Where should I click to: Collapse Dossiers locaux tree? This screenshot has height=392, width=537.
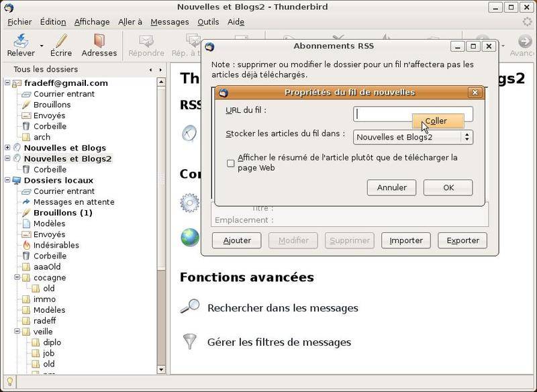point(7,180)
